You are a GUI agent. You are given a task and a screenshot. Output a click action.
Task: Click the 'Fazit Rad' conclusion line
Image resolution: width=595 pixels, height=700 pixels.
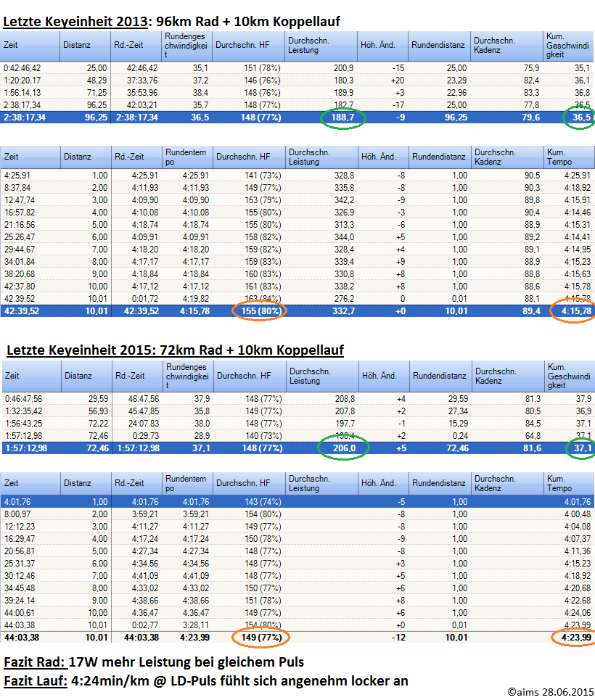point(155,662)
